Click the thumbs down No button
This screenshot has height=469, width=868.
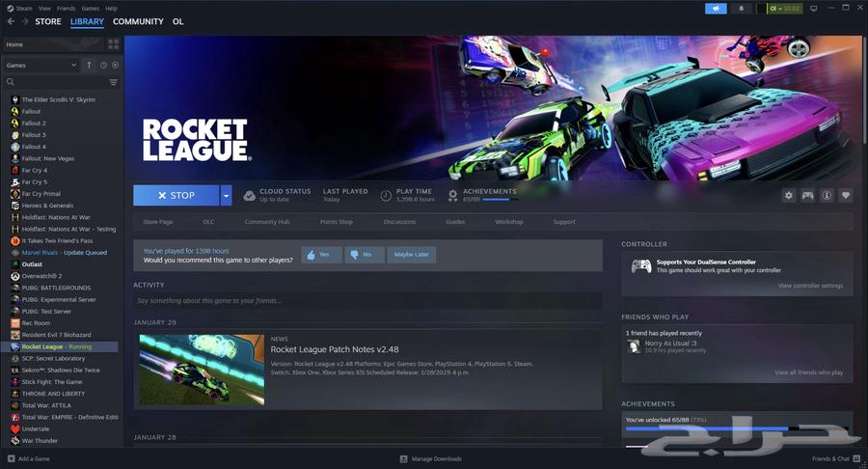[x=365, y=255]
